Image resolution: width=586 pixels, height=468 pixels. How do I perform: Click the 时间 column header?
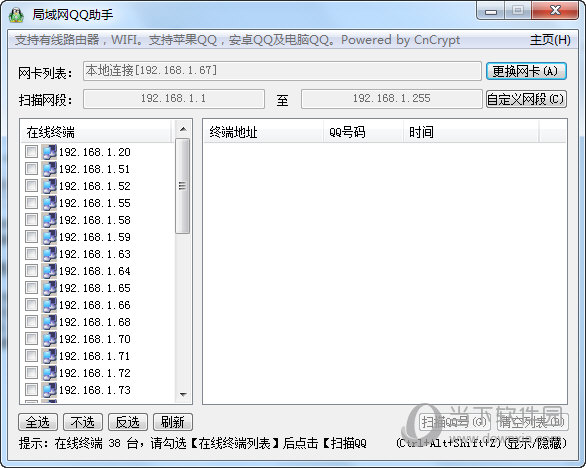coord(471,132)
